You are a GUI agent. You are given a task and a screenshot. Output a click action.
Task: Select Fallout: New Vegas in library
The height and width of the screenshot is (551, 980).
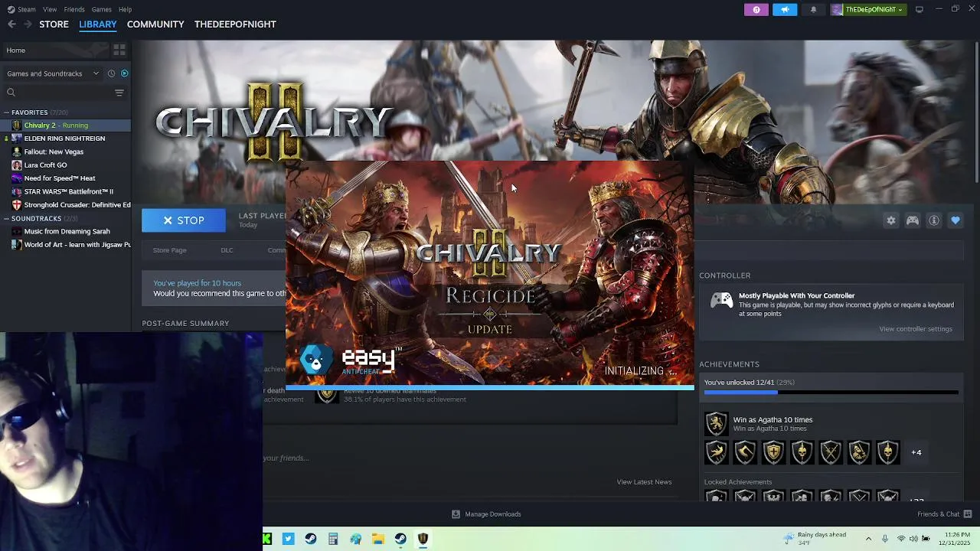(65, 152)
